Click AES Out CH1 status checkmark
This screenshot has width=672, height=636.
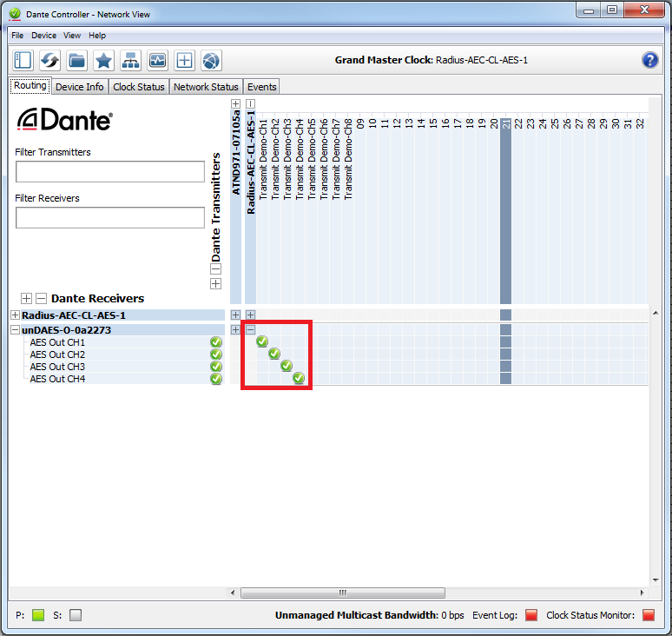coord(216,342)
